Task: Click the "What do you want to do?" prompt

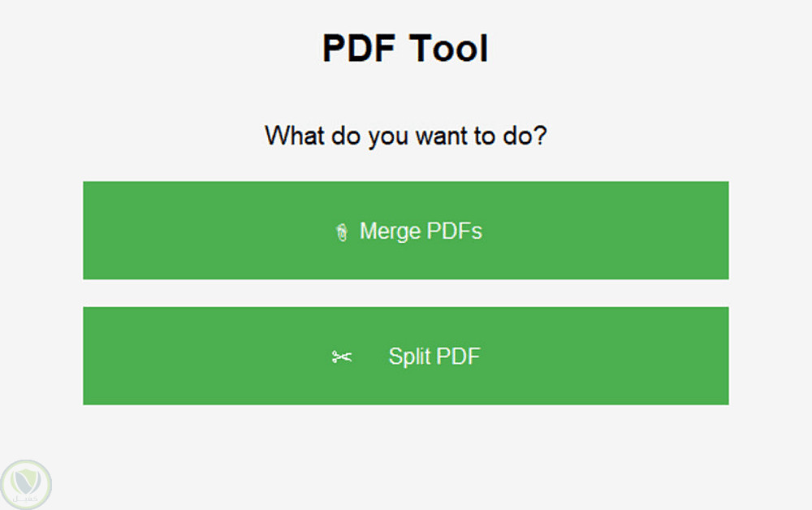Action: coord(405,135)
